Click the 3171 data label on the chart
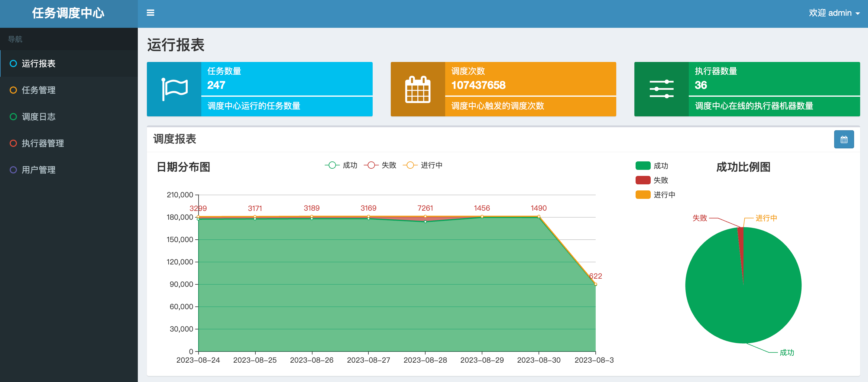The width and height of the screenshot is (868, 382). [255, 208]
